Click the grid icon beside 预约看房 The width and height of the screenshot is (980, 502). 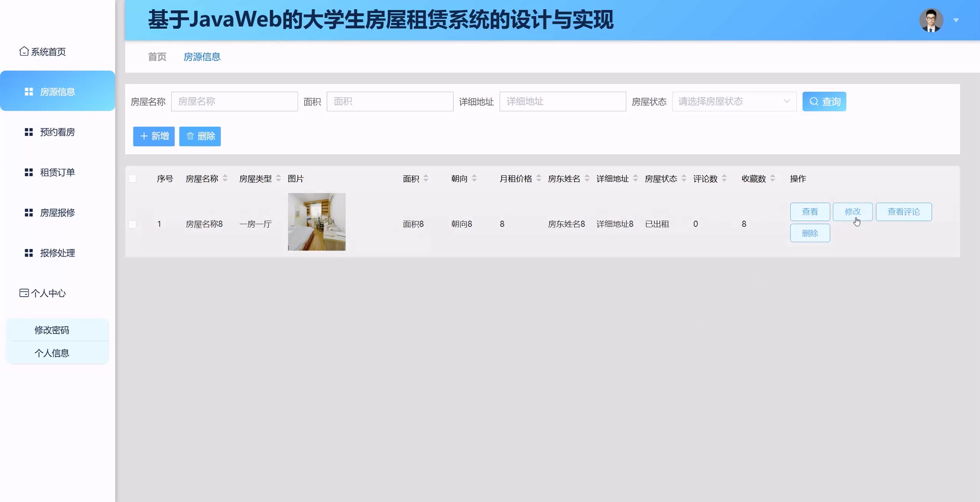(29, 132)
